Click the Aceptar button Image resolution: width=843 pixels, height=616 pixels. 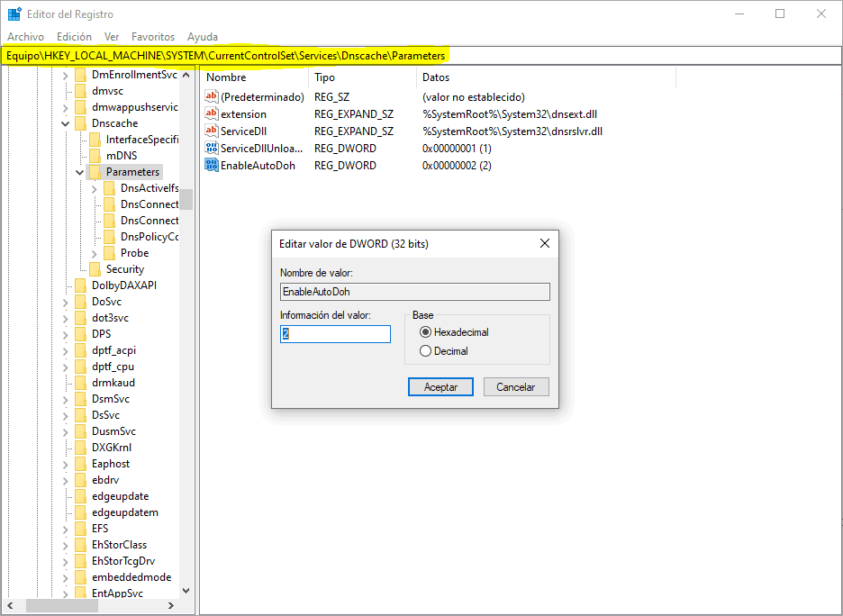point(440,387)
